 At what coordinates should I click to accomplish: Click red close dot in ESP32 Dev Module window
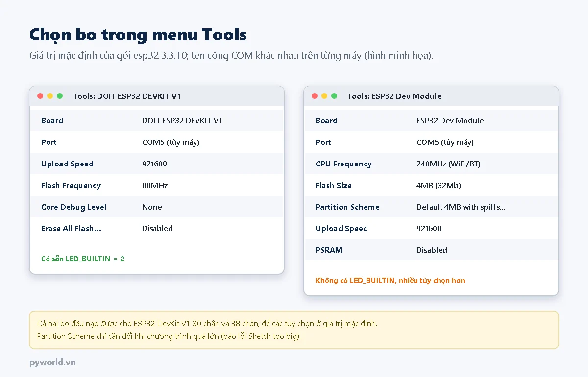click(315, 96)
